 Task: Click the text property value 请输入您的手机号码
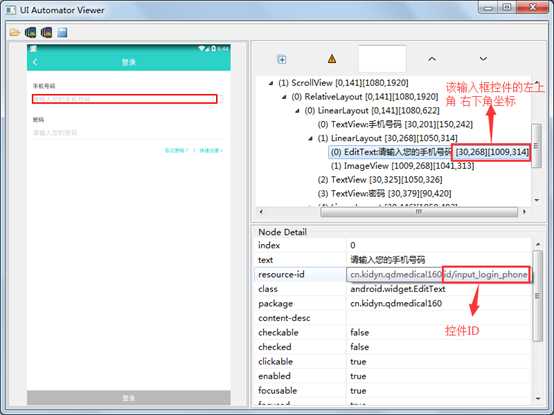click(x=388, y=260)
